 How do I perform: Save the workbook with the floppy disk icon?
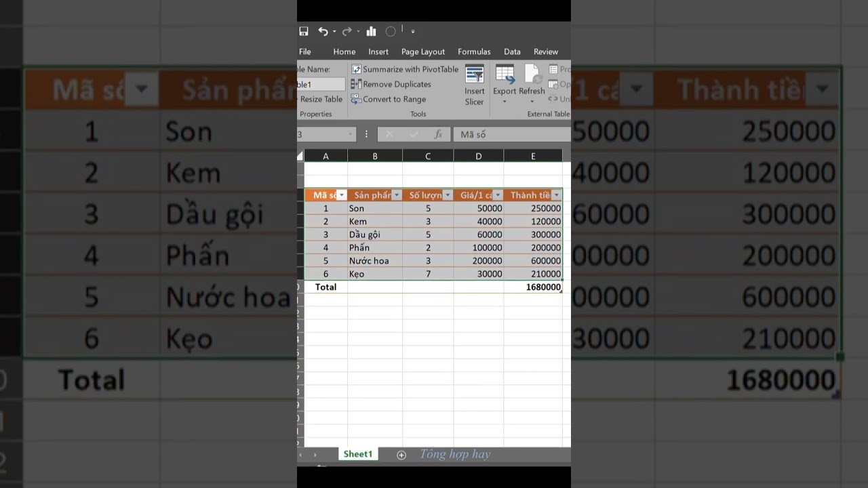[304, 31]
